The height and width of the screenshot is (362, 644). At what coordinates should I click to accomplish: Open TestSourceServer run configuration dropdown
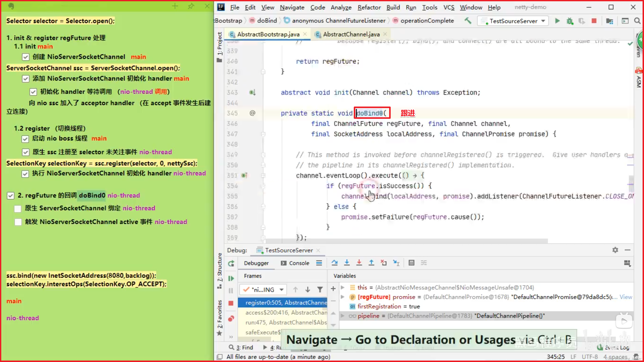513,21
